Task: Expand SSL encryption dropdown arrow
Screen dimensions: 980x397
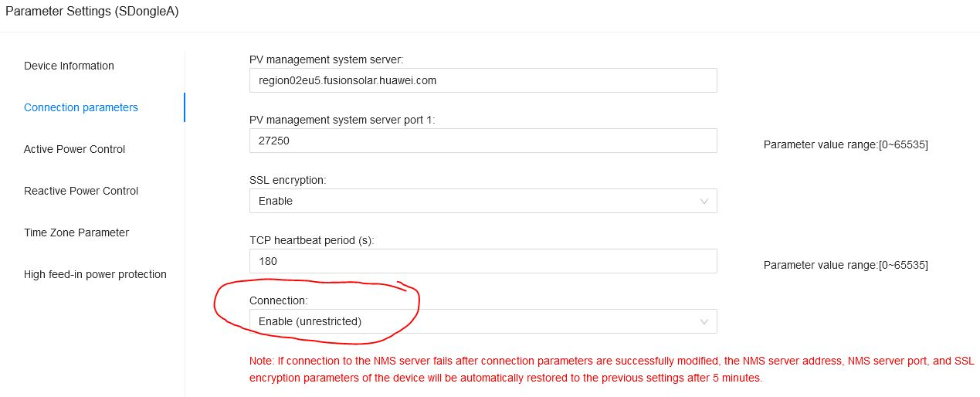Action: click(704, 201)
